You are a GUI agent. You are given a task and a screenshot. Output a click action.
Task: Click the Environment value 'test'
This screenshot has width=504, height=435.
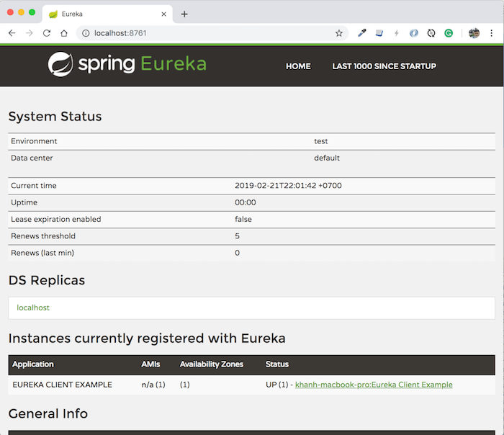click(321, 141)
